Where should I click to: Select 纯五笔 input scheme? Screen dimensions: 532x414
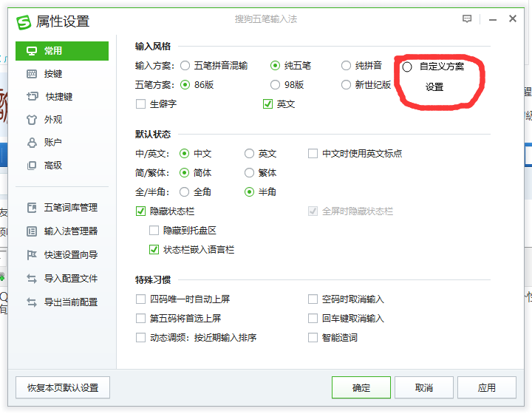275,66
